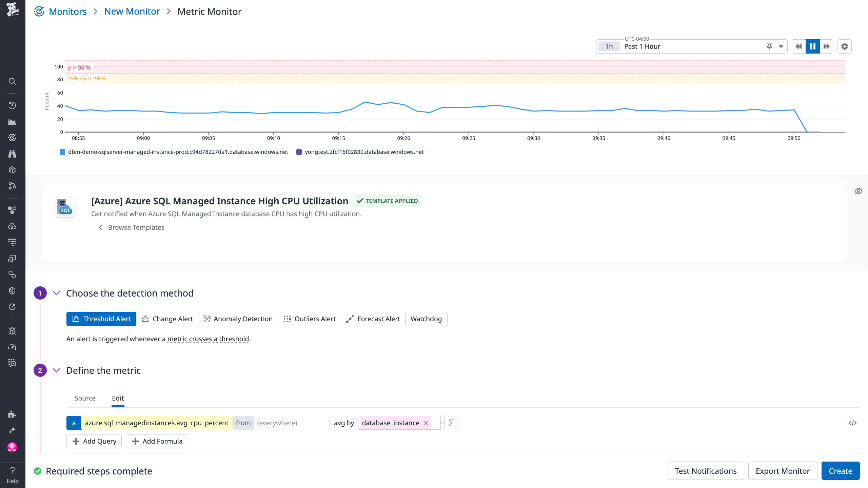Open the Logs funnel icon in sidebar
Image resolution: width=868 pixels, height=488 pixels.
[12, 242]
